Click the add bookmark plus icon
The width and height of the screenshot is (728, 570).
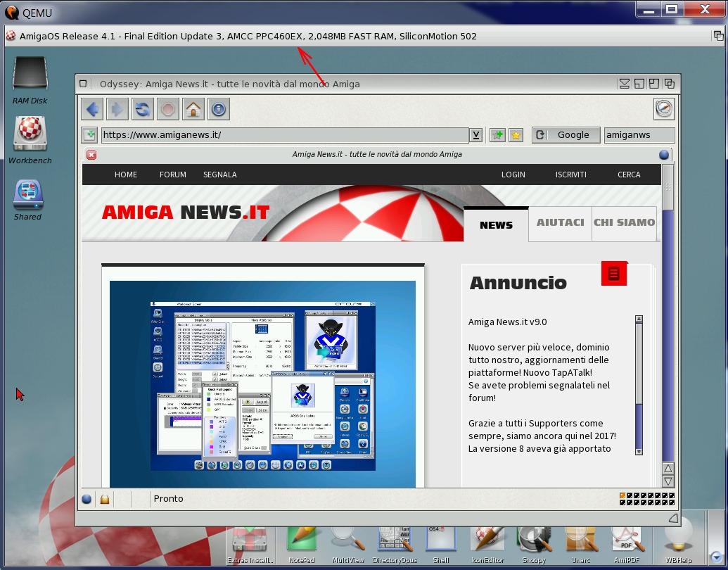click(497, 135)
